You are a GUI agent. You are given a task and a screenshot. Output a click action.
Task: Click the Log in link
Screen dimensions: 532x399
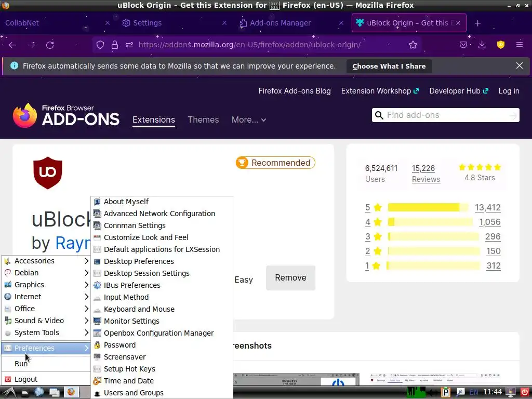coord(509,91)
